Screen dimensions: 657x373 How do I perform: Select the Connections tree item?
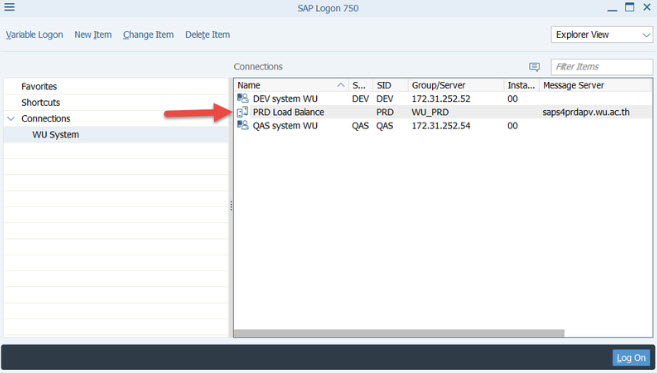(x=46, y=119)
